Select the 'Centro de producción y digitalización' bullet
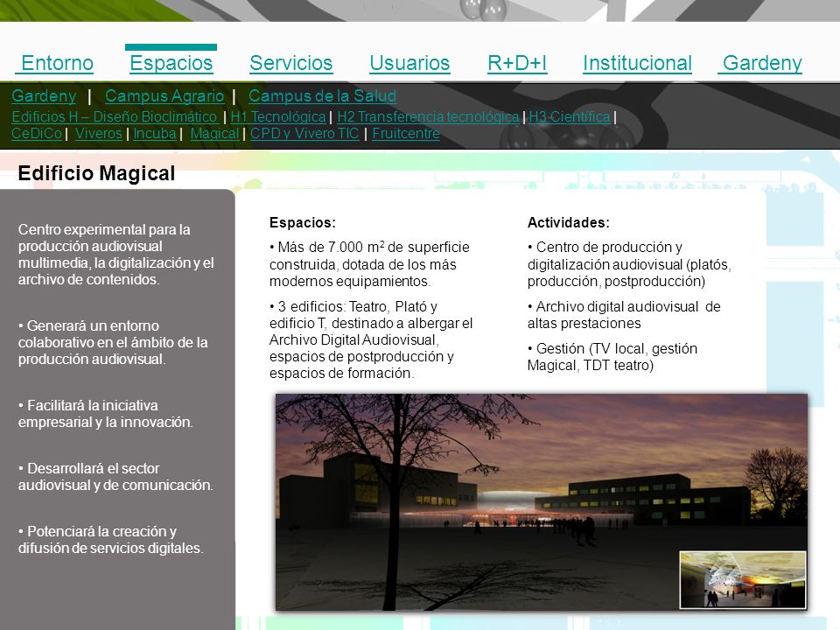 point(629,264)
